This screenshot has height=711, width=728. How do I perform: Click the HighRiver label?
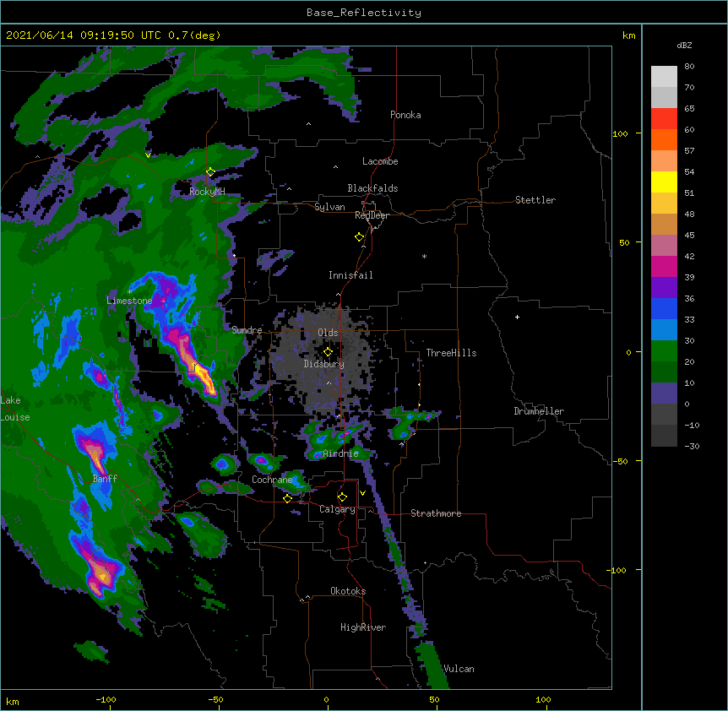363,627
